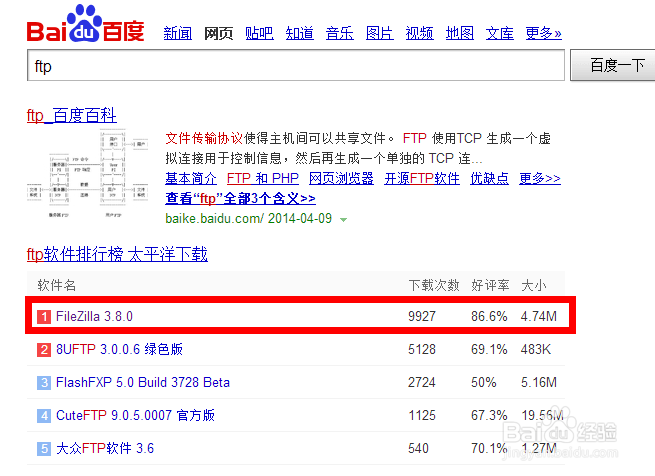
Task: Click the rank 4 badge icon
Action: (x=44, y=415)
